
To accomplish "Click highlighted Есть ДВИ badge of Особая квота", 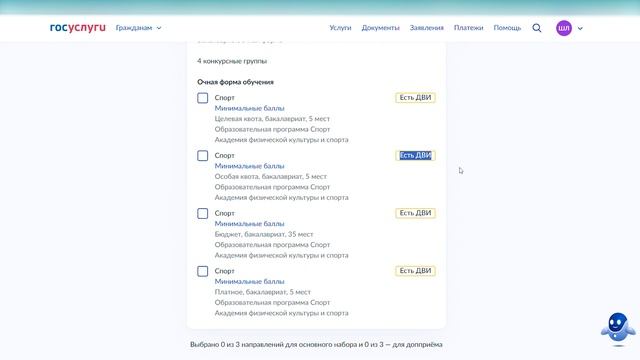I will (x=415, y=156).
